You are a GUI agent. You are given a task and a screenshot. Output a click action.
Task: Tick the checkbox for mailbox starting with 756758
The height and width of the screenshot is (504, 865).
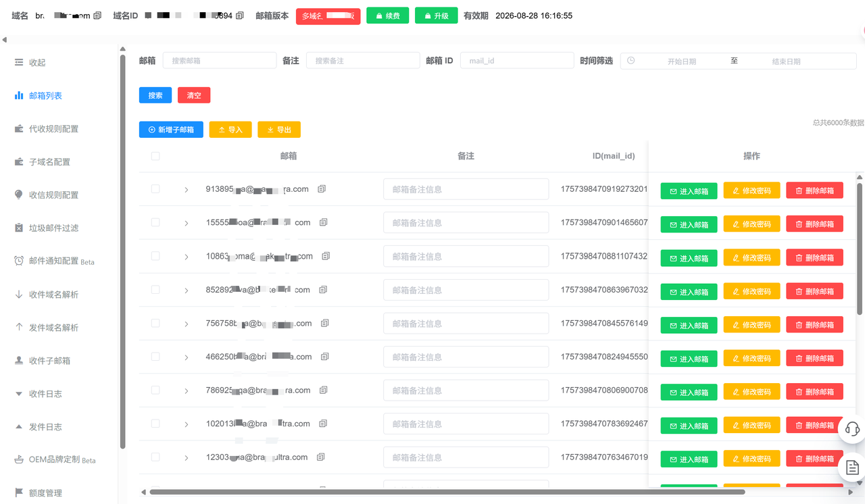point(155,323)
